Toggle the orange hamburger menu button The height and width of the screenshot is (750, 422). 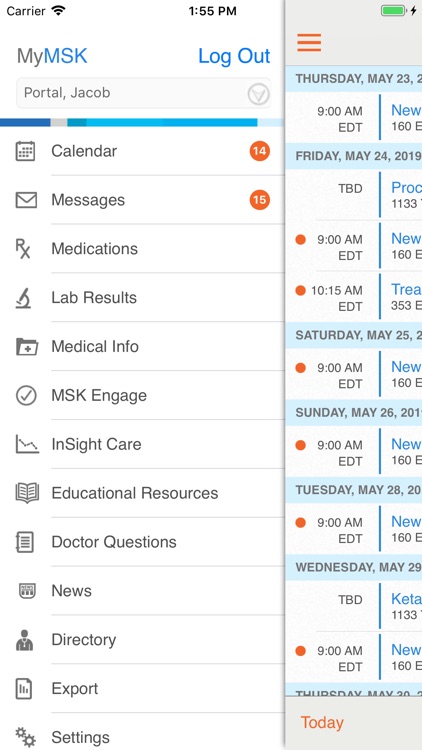[x=309, y=43]
